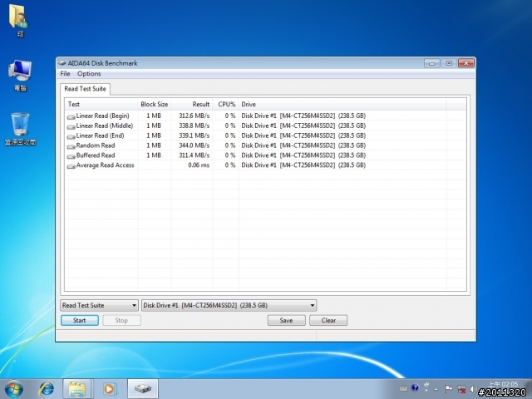This screenshot has height=399, width=532.
Task: Click the AIDA64 title bar disk icon
Action: [x=62, y=63]
